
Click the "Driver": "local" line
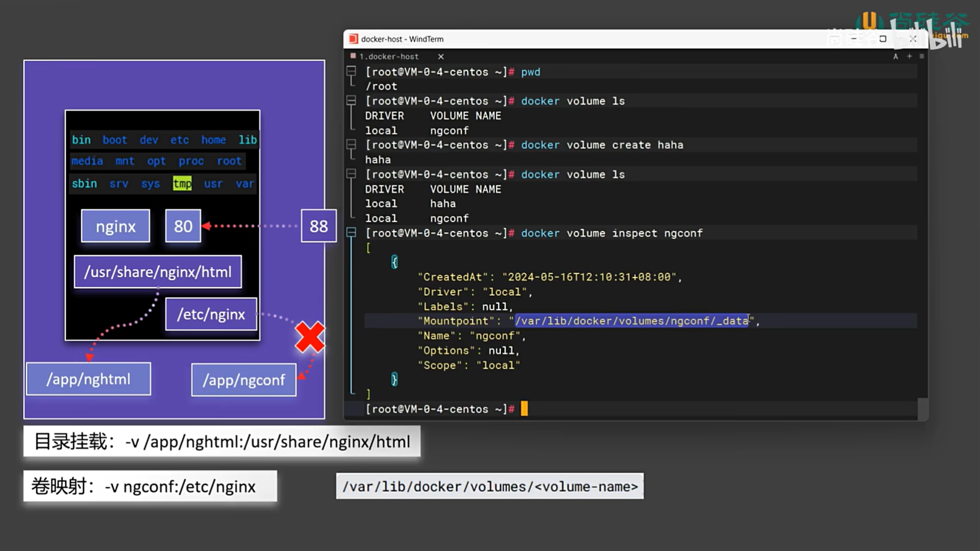(x=475, y=292)
